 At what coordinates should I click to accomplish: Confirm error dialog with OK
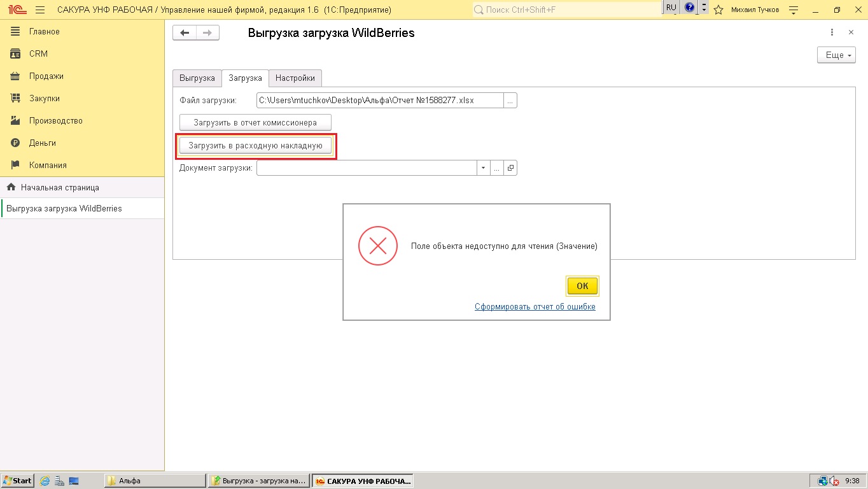tap(582, 286)
